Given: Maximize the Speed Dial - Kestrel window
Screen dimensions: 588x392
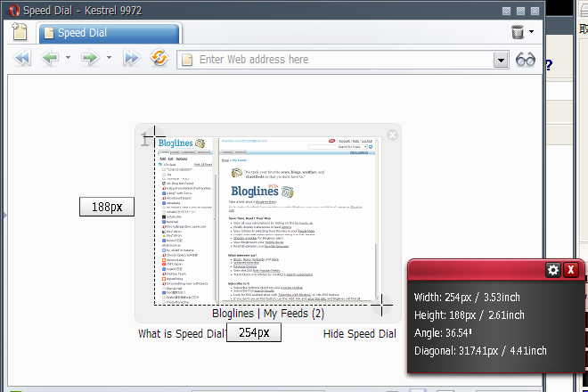Looking at the screenshot, I should click(520, 11).
